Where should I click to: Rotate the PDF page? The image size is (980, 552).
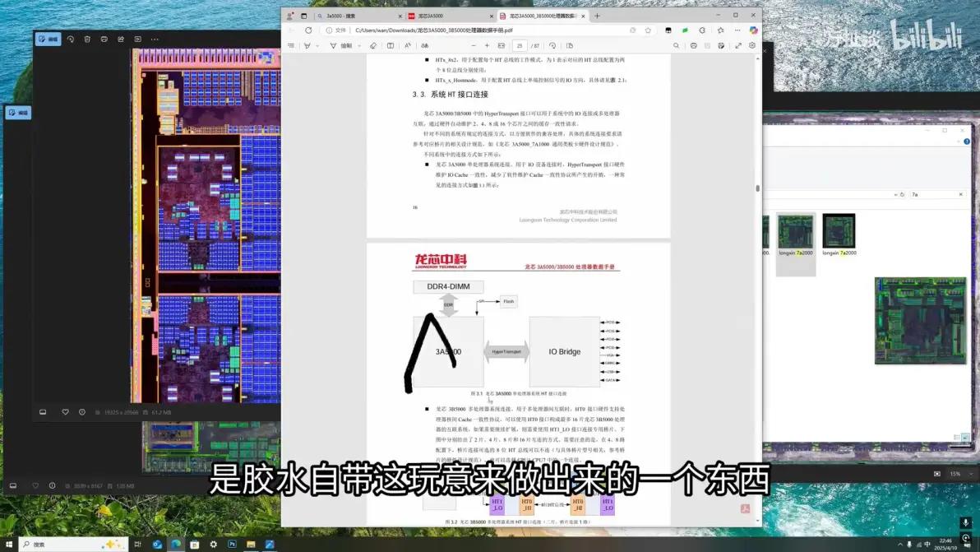pyautogui.click(x=552, y=45)
